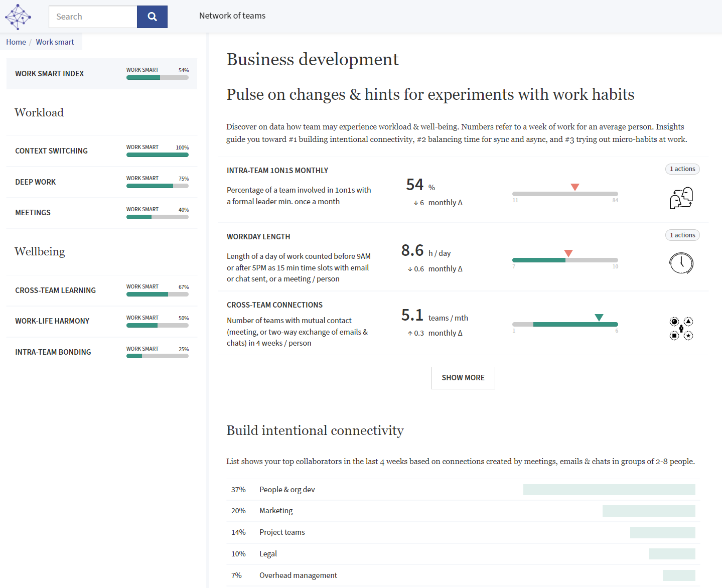Select Context Switching in the sidebar
Image resolution: width=722 pixels, height=588 pixels.
click(x=51, y=151)
